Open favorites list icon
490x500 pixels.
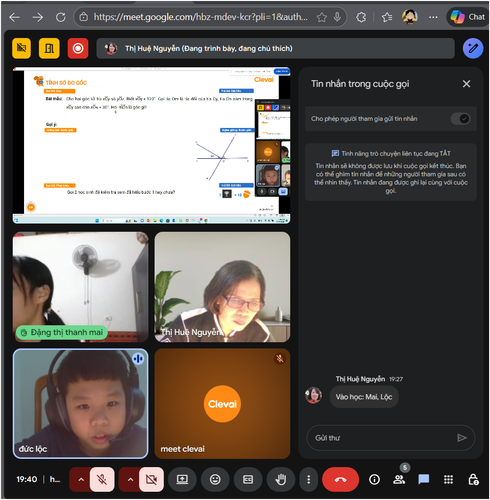point(387,17)
